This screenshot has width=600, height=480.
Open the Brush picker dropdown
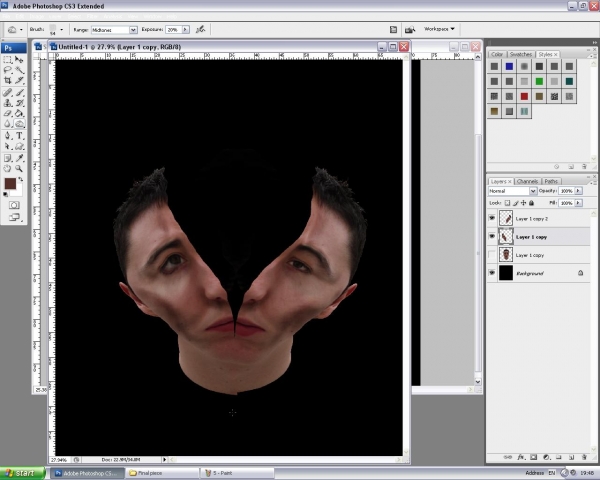pos(61,29)
